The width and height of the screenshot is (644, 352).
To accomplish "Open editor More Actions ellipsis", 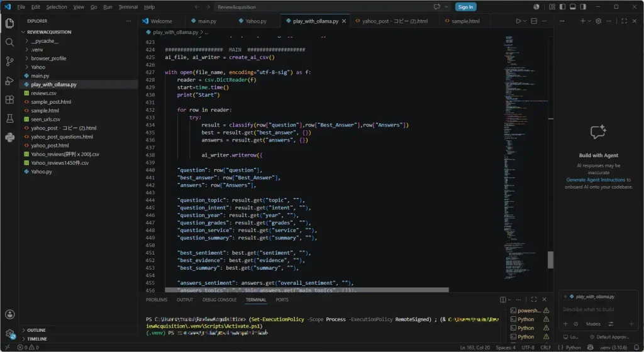I will 544,21.
